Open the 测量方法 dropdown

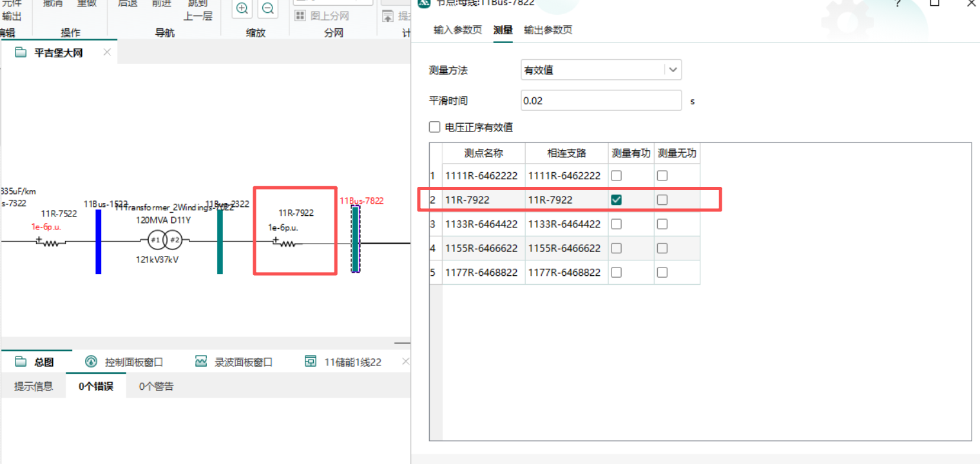click(x=673, y=70)
